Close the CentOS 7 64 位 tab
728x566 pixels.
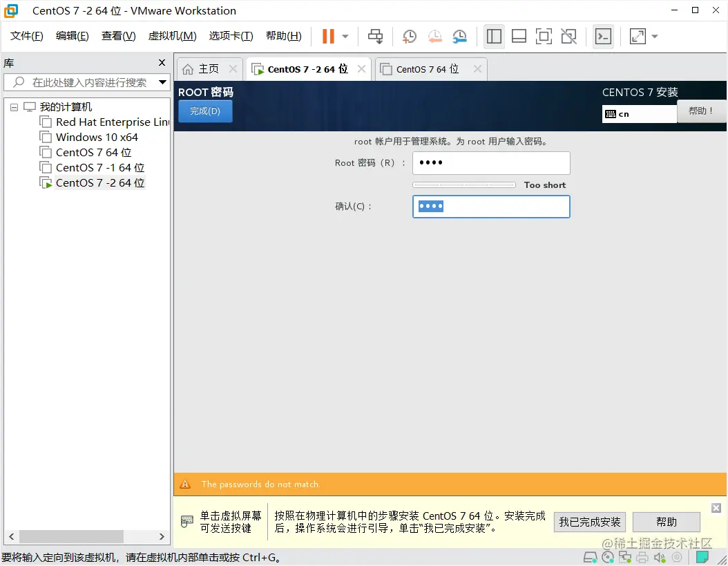click(477, 69)
